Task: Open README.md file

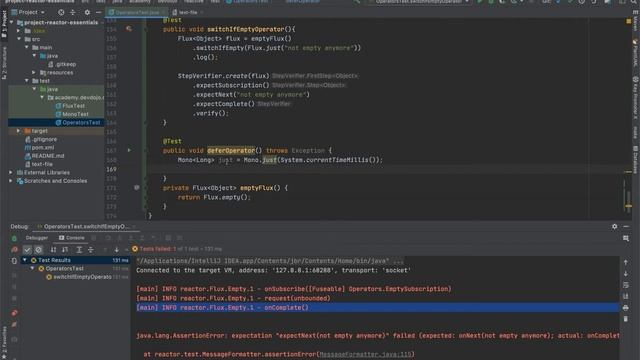Action: point(44,156)
